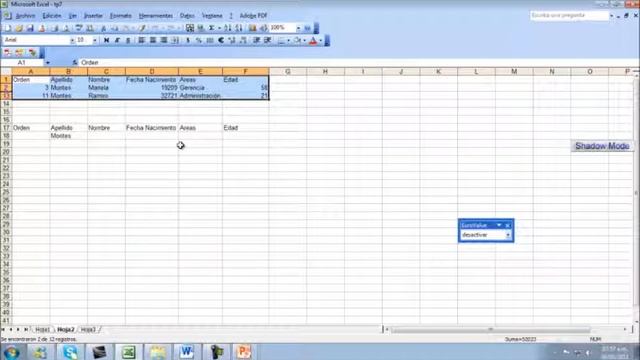Click the Open file folder icon

coord(19,28)
